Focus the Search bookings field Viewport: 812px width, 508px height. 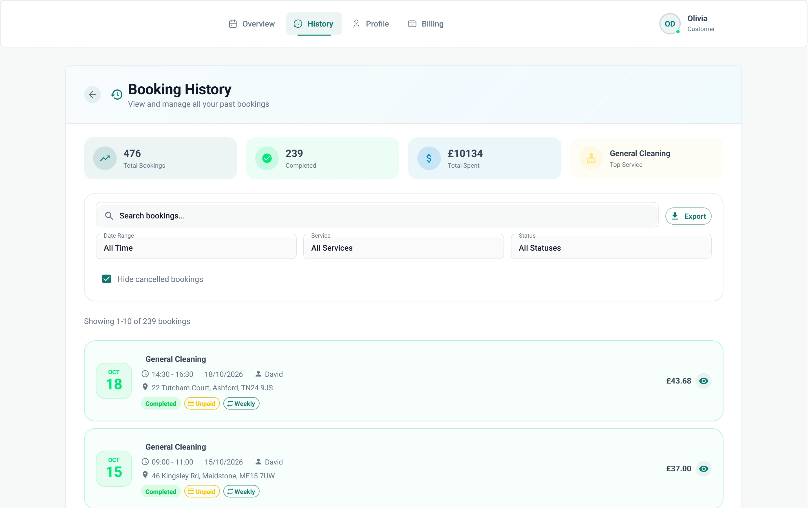[x=377, y=215]
